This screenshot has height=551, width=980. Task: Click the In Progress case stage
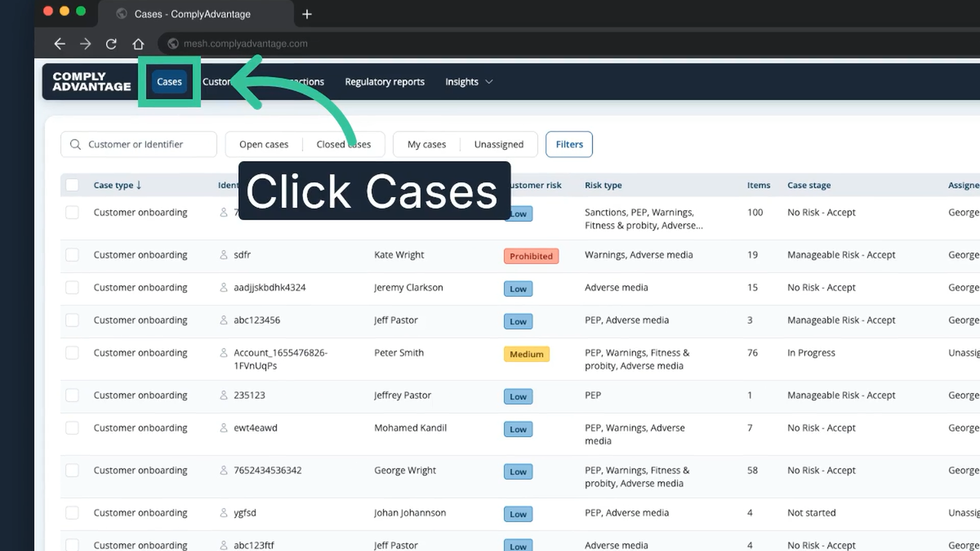pos(811,353)
